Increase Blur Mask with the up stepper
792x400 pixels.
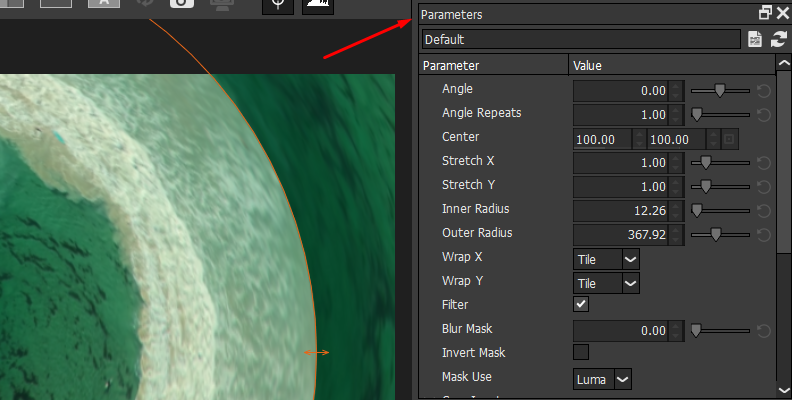676,326
